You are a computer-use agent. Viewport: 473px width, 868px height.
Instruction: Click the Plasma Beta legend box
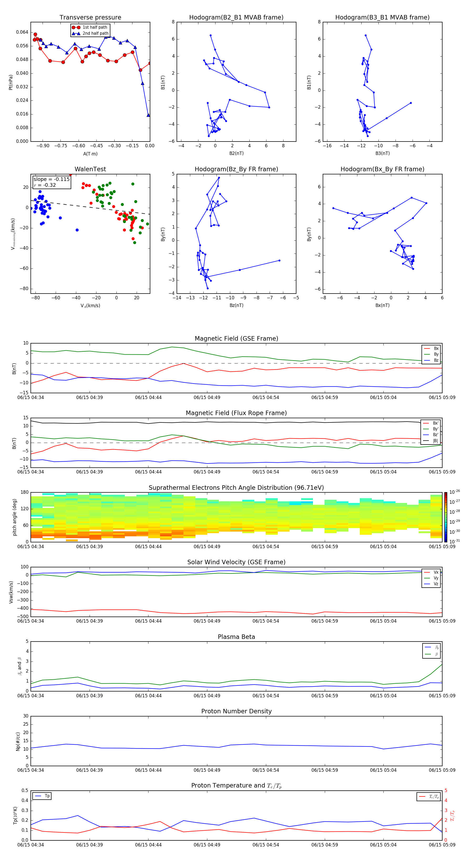(x=431, y=651)
